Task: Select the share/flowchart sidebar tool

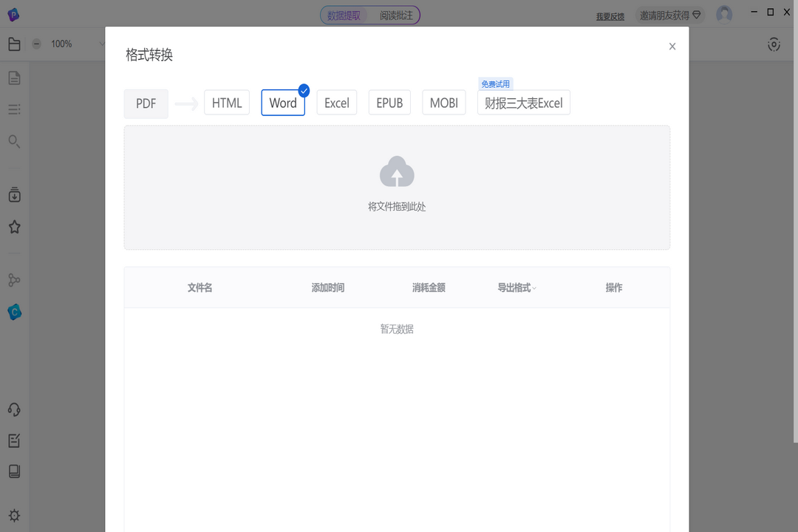Action: coord(14,279)
